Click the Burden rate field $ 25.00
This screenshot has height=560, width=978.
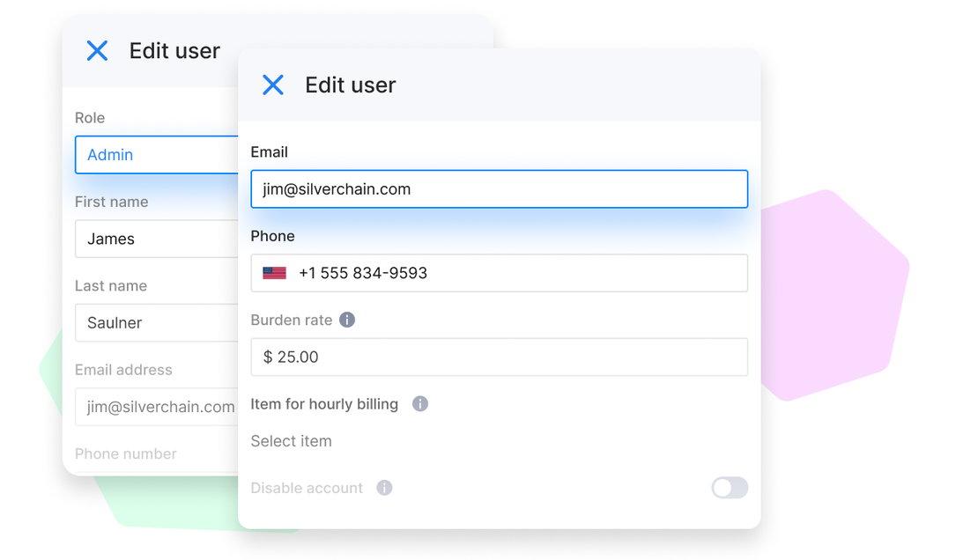pyautogui.click(x=499, y=357)
